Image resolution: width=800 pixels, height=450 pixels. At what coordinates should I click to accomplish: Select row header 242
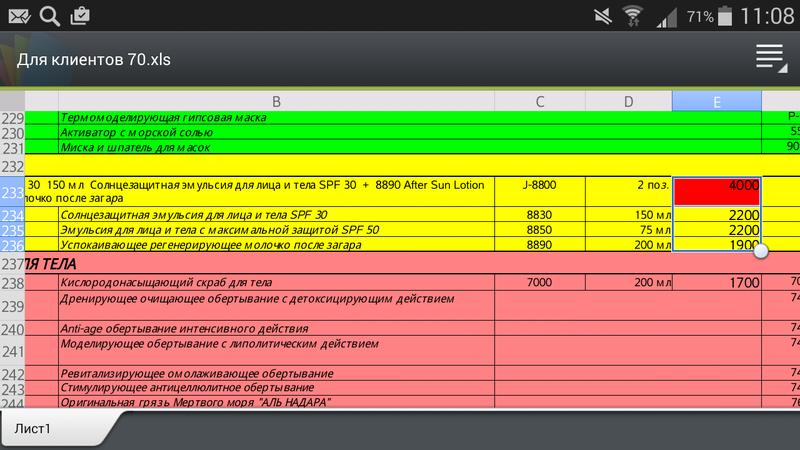point(12,374)
